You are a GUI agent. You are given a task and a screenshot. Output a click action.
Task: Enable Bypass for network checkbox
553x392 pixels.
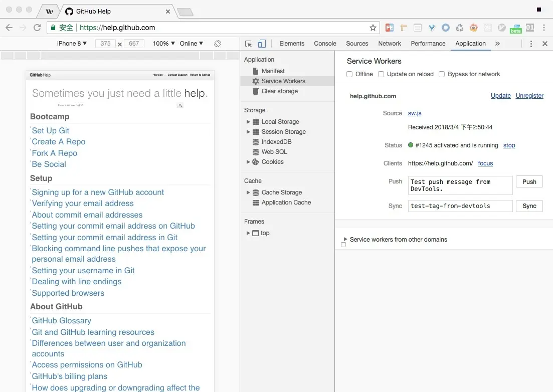pos(442,74)
